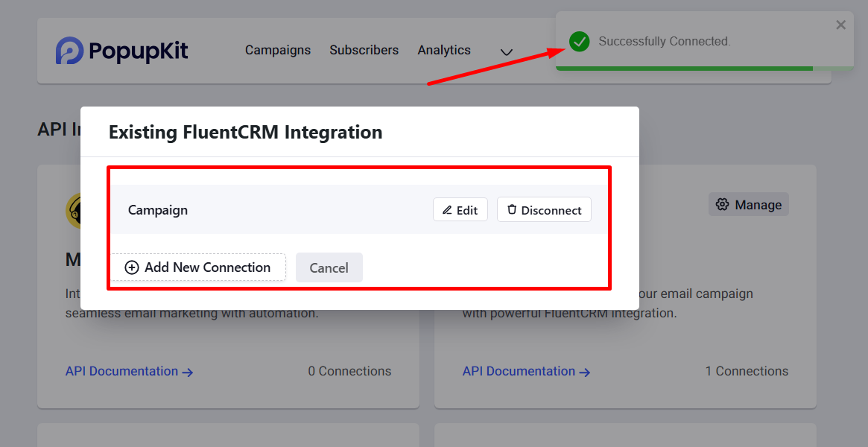Click the pencil Edit button for Campaign
Image resolution: width=868 pixels, height=447 pixels.
pos(460,210)
